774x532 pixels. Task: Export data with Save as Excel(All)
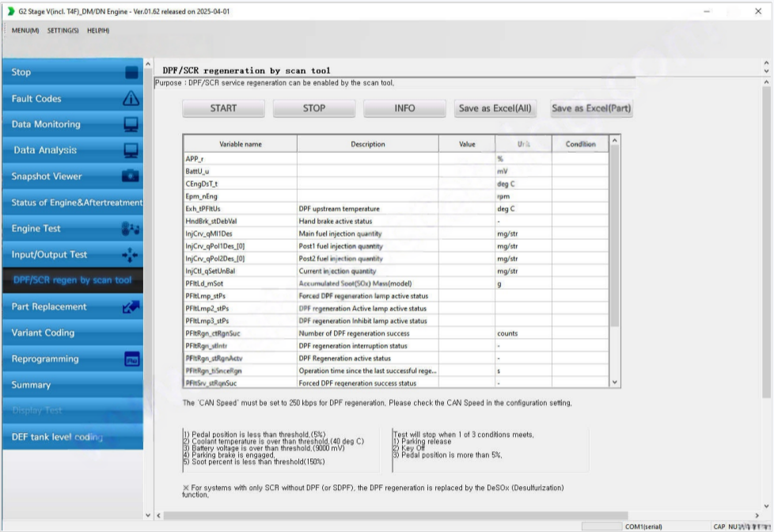[x=495, y=108]
